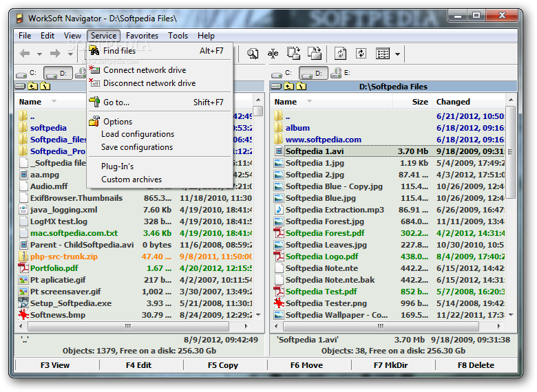This screenshot has height=392, width=537.
Task: Click left panel go-up folder icon
Action: (x=32, y=86)
